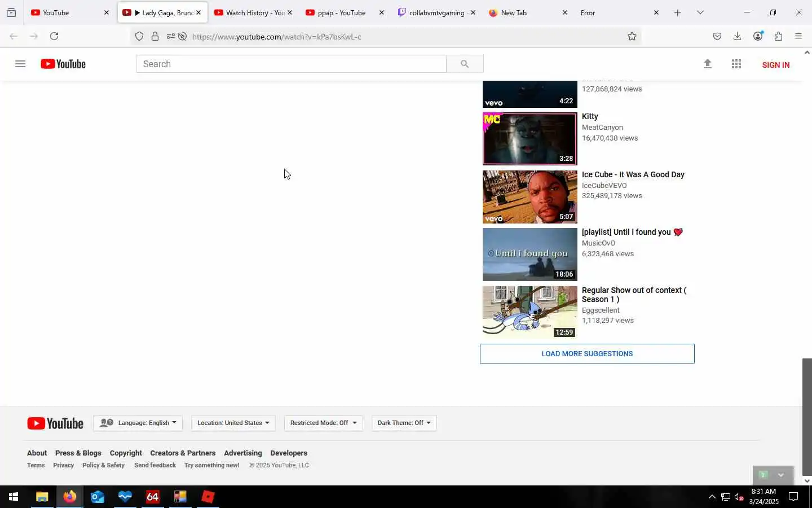Open the Privacy footer link

point(63,466)
